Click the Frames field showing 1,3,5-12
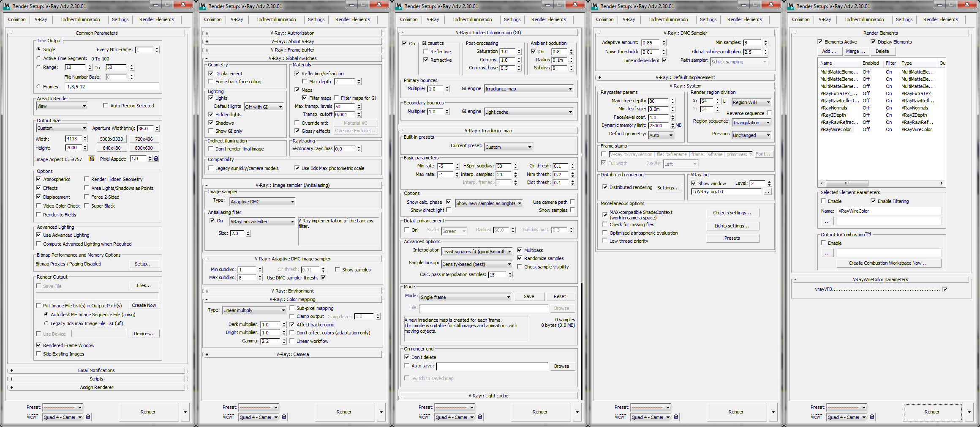 pyautogui.click(x=112, y=87)
